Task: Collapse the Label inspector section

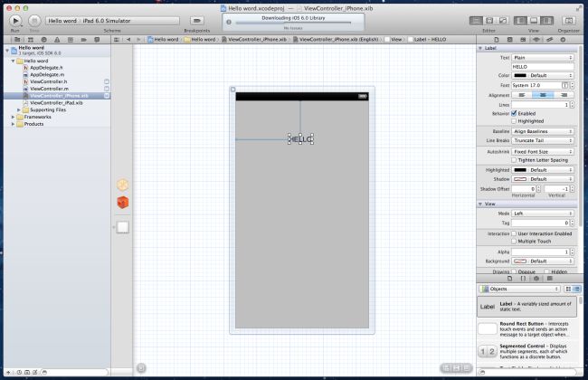Action: 480,48
